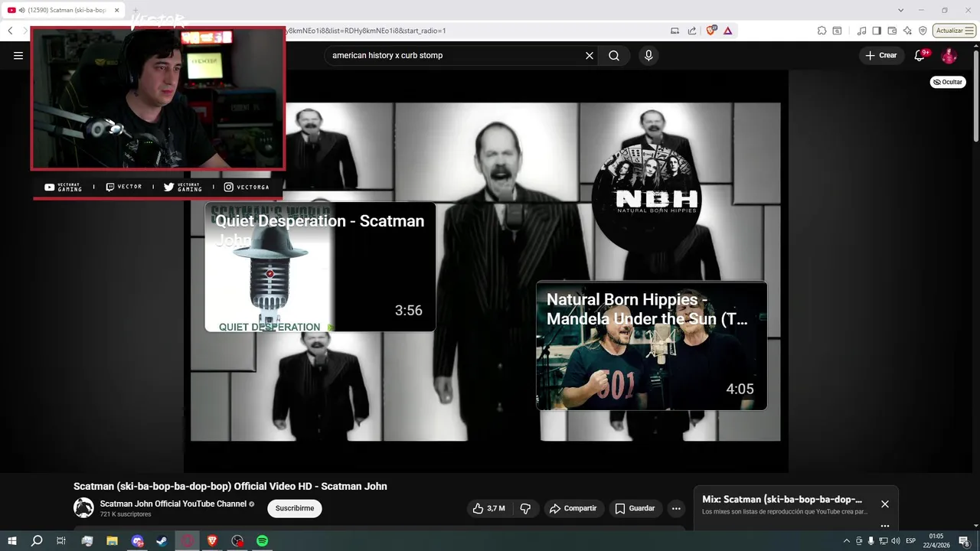980x551 pixels.
Task: Open Quiet Desperation - Scatman John card
Action: (x=320, y=267)
